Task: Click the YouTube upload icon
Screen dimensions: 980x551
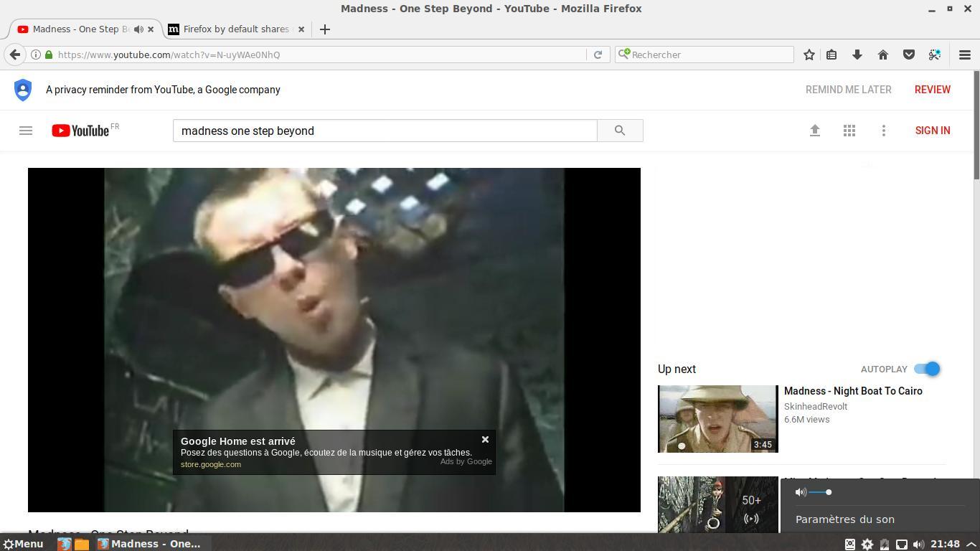Action: point(815,131)
